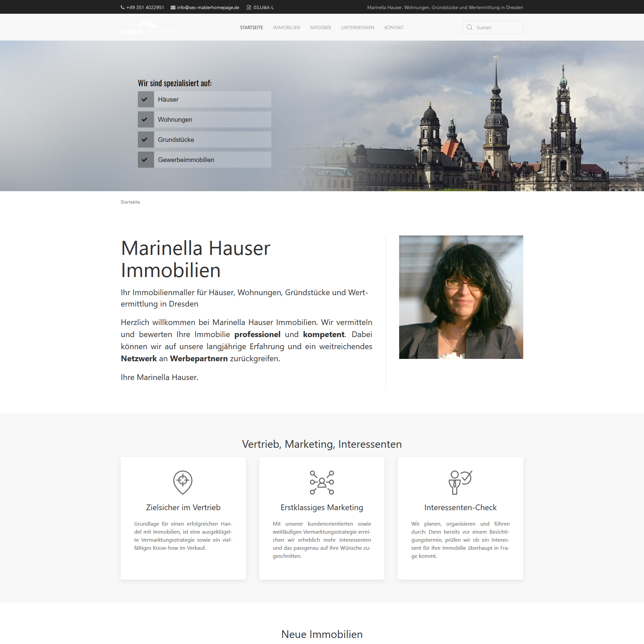Open the Ratgeber menu
The width and height of the screenshot is (644, 644).
(320, 28)
